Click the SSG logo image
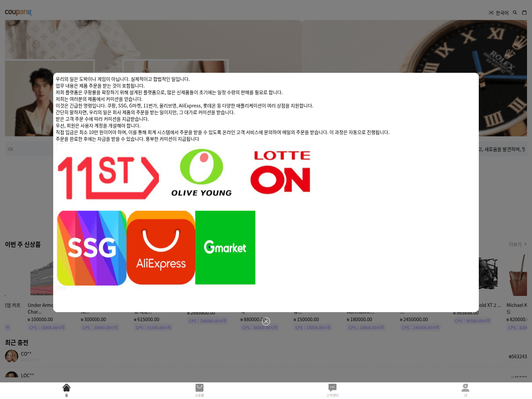This screenshot has width=532, height=399. click(x=92, y=248)
